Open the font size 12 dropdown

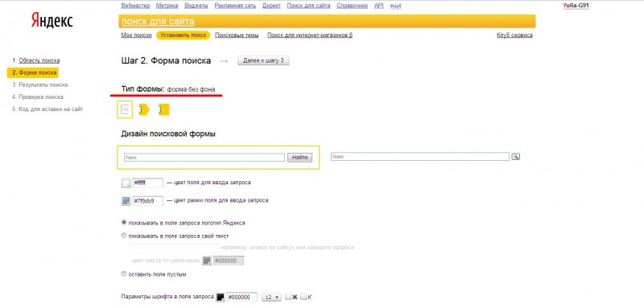coord(272,298)
